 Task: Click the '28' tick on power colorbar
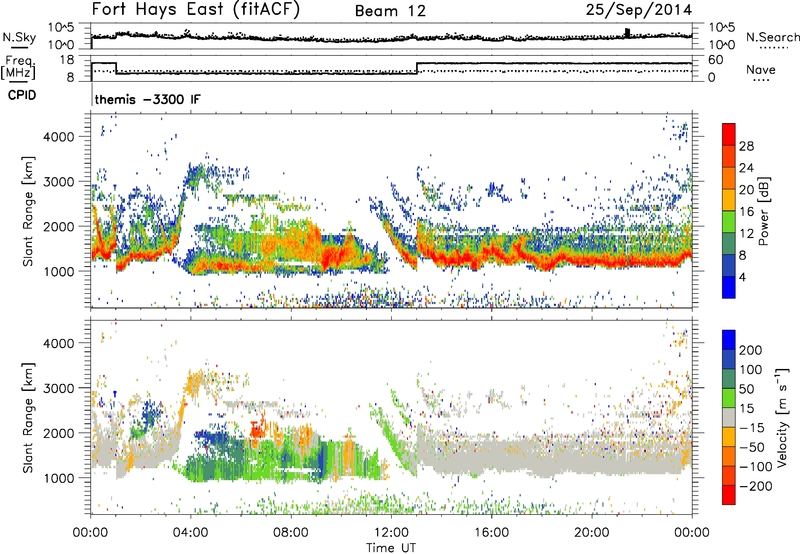[746, 146]
